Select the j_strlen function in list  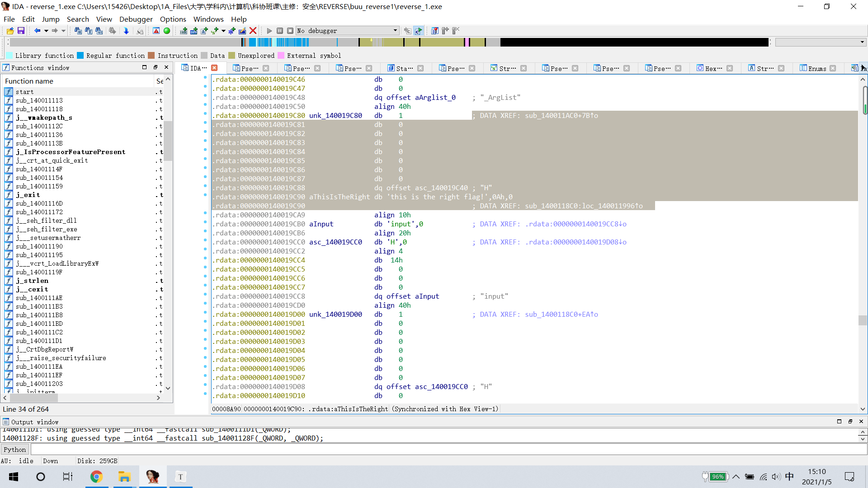pyautogui.click(x=32, y=281)
